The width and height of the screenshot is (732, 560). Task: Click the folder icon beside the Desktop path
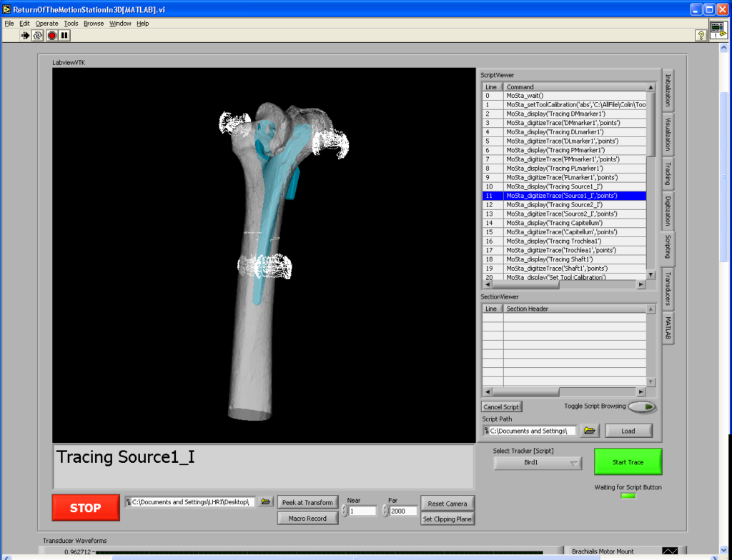pos(266,502)
